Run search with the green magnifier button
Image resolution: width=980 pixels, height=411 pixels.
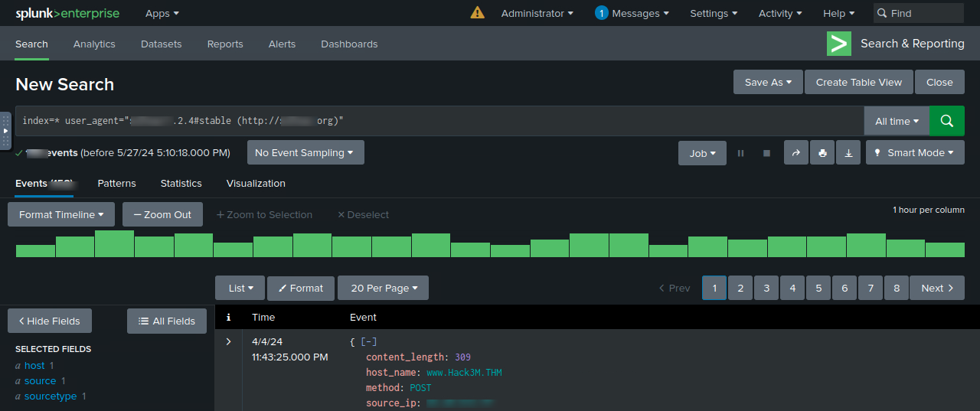click(x=947, y=121)
